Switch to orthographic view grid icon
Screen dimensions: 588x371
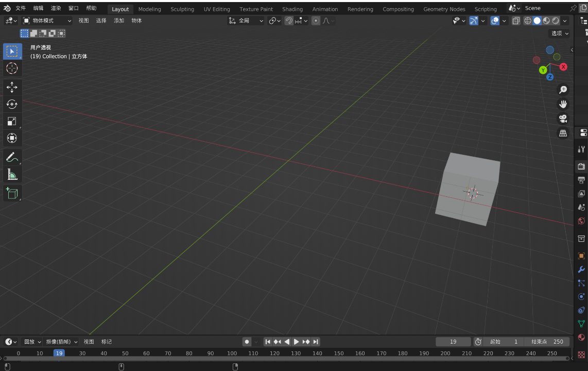pyautogui.click(x=563, y=133)
